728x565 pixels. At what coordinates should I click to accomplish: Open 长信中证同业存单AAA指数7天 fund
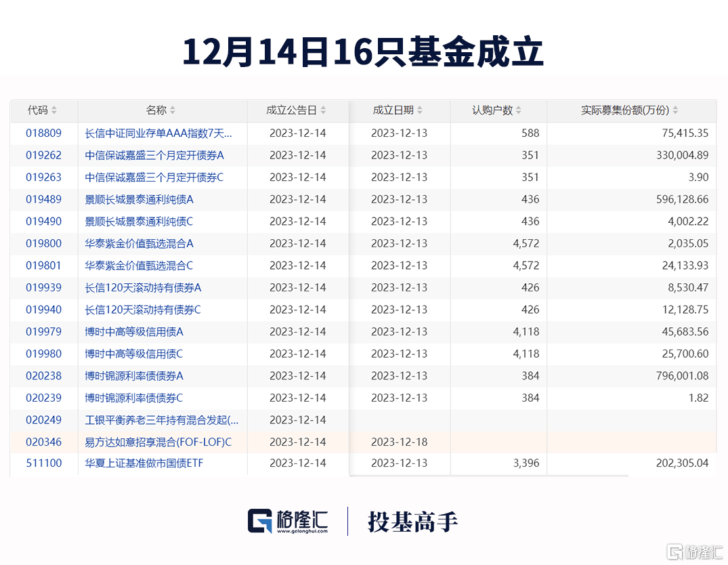(158, 133)
